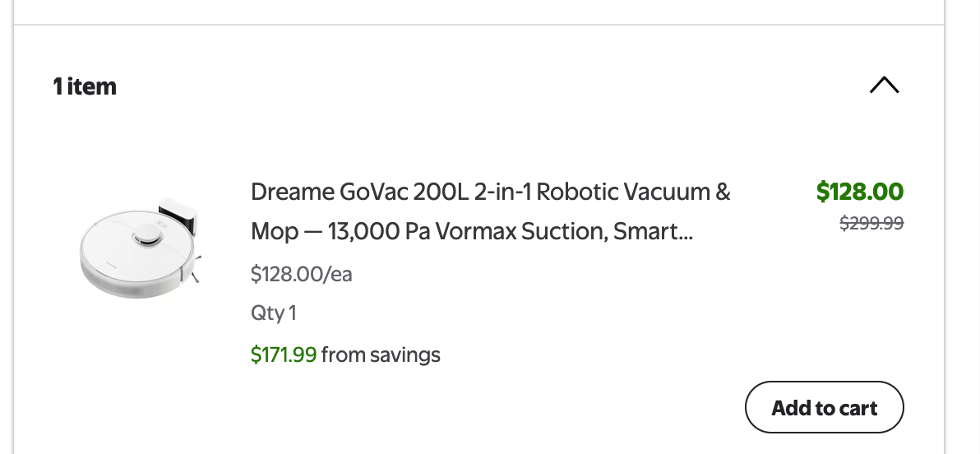Click "Vormax Suction" in the product name
Image resolution: width=980 pixels, height=454 pixels.
tap(534, 232)
